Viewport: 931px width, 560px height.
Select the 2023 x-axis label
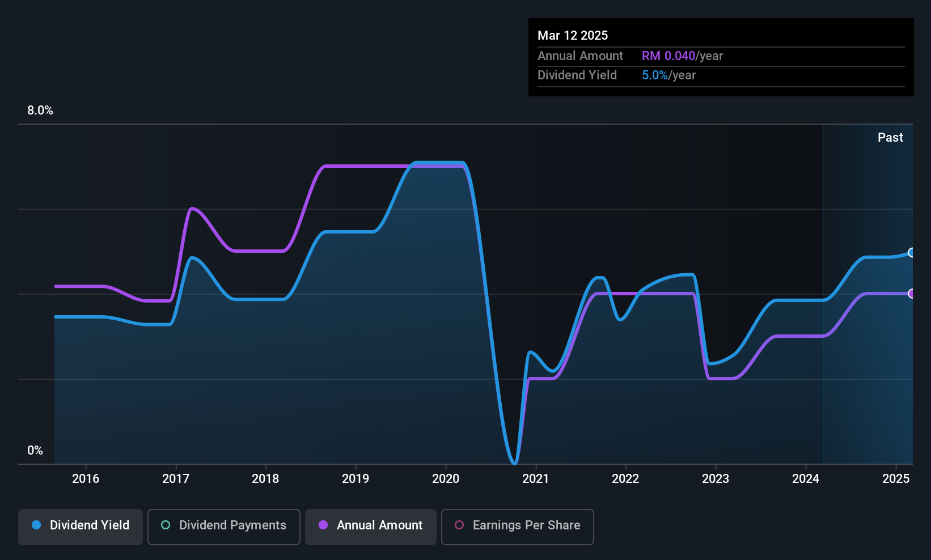pyautogui.click(x=716, y=478)
